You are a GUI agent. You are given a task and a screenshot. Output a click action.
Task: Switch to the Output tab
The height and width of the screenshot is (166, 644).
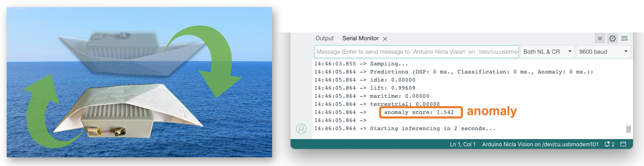click(324, 38)
